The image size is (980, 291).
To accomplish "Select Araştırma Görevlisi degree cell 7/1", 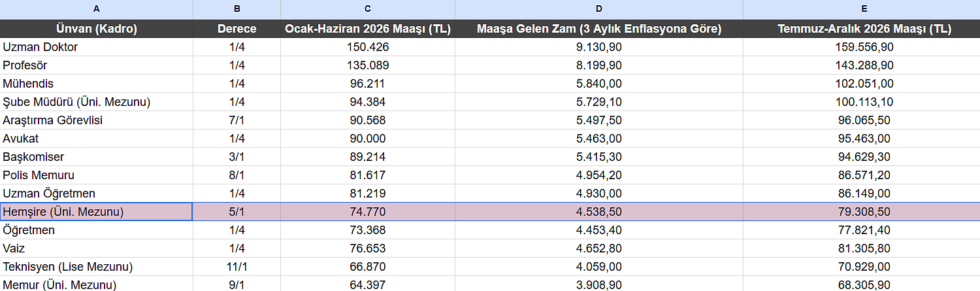I will [x=237, y=120].
